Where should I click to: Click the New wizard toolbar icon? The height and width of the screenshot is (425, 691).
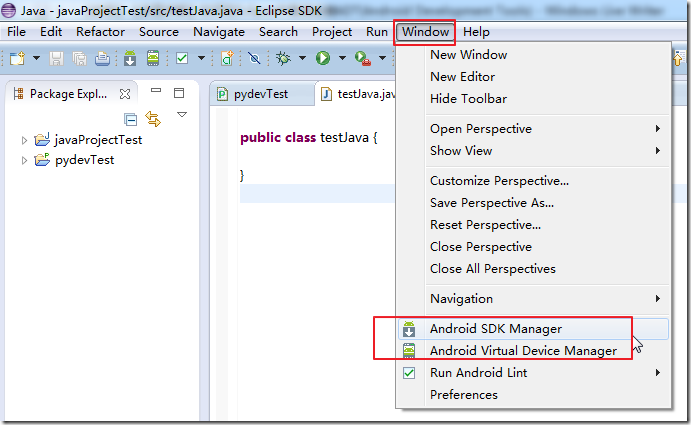point(18,58)
